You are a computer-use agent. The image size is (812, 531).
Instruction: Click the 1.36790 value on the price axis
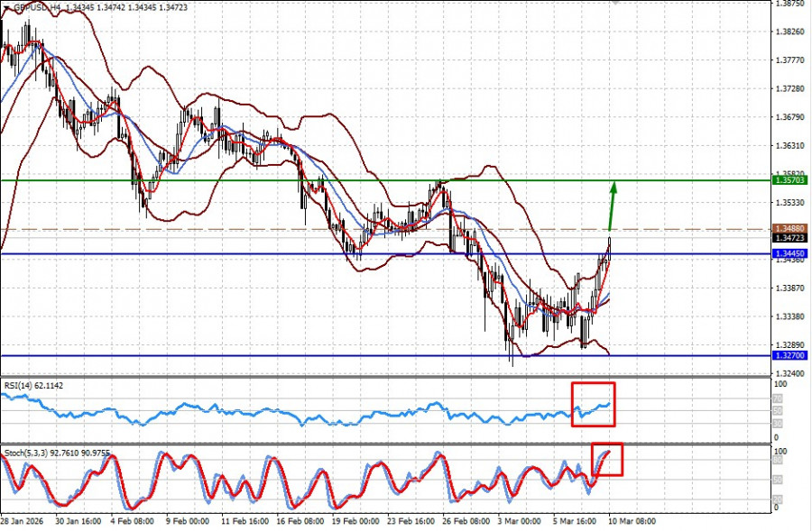[x=790, y=117]
